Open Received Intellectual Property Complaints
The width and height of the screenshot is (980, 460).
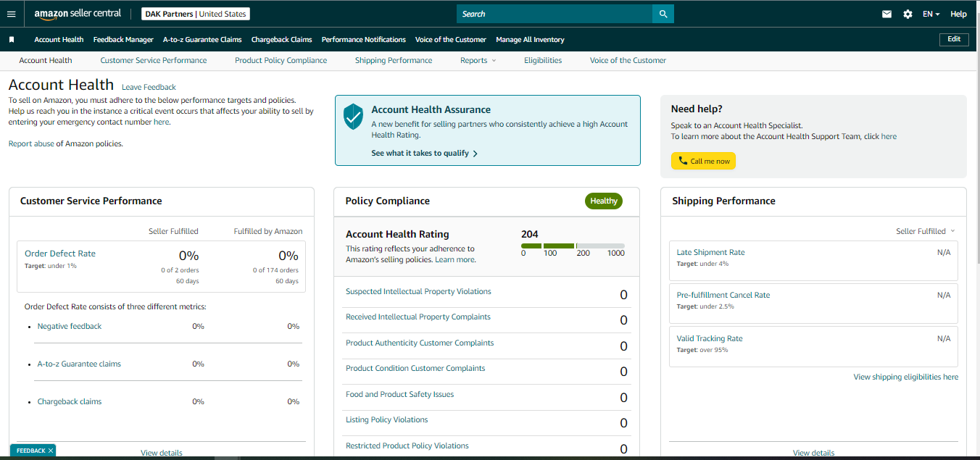tap(418, 317)
